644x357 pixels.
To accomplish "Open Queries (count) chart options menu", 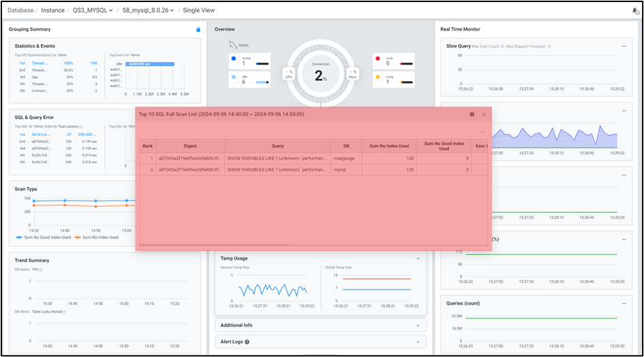I will (x=624, y=303).
